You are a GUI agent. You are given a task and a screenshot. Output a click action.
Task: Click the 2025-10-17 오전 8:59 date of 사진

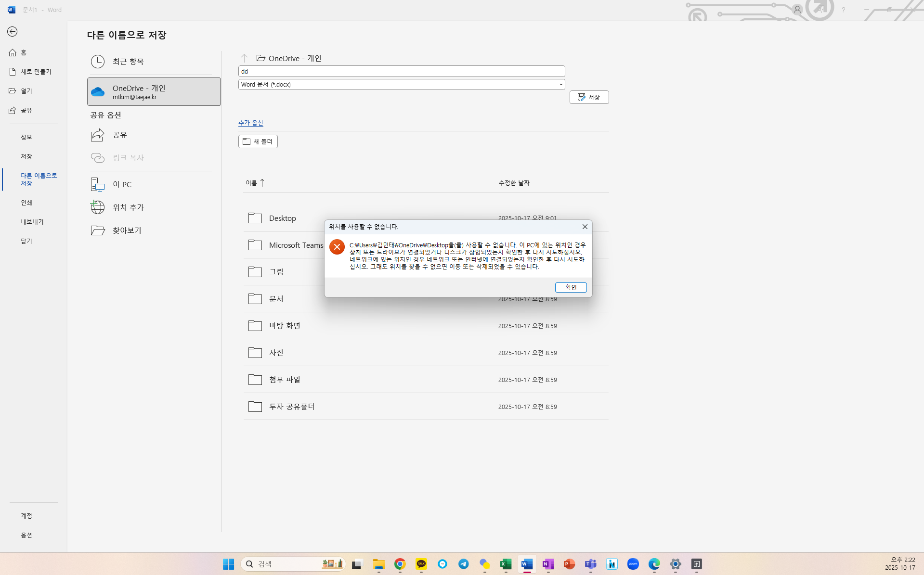pyautogui.click(x=527, y=353)
